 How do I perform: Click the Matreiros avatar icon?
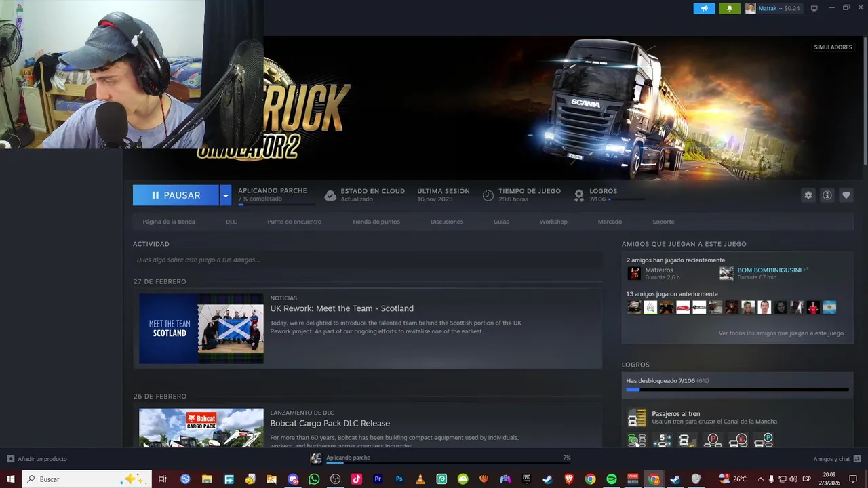[634, 273]
